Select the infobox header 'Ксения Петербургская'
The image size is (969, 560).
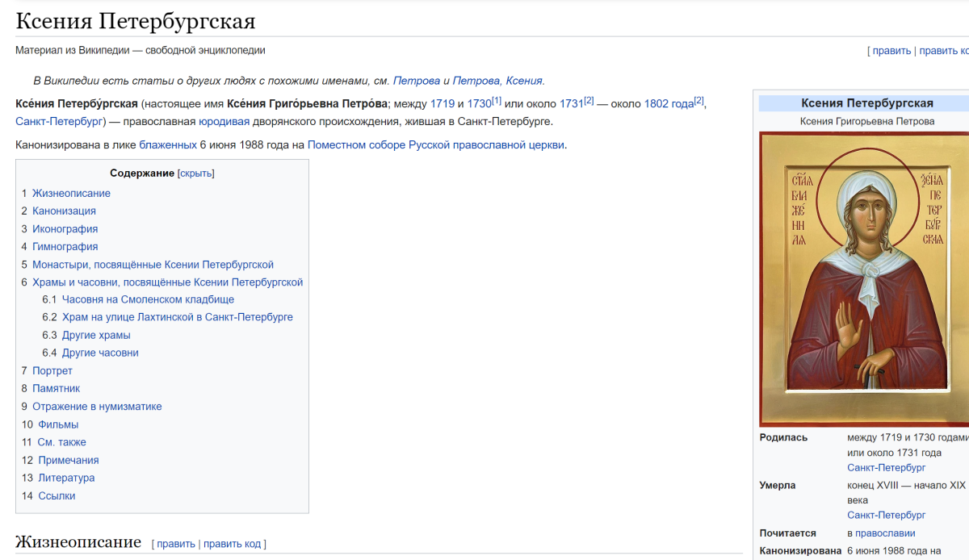click(867, 103)
